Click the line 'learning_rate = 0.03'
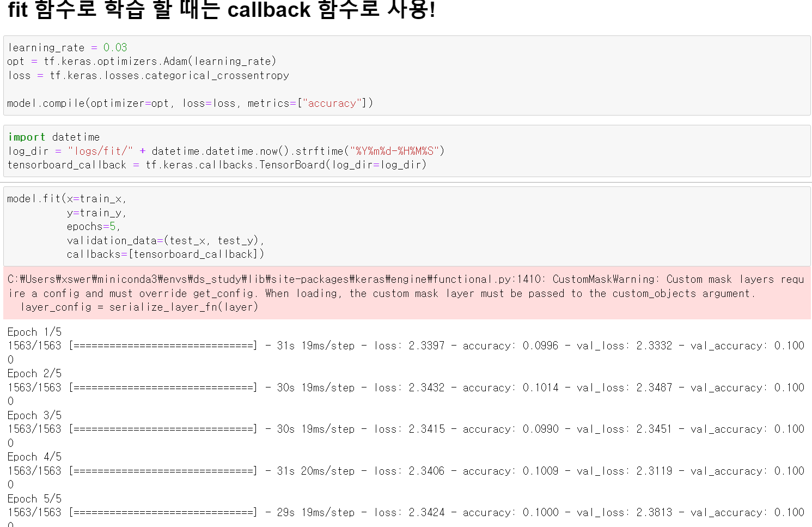Viewport: 812px width, 527px height. [x=68, y=47]
